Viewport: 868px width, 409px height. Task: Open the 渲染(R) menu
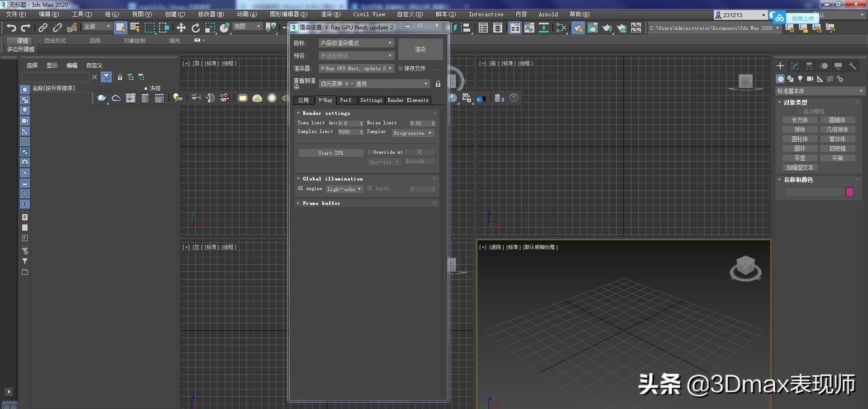pos(330,14)
